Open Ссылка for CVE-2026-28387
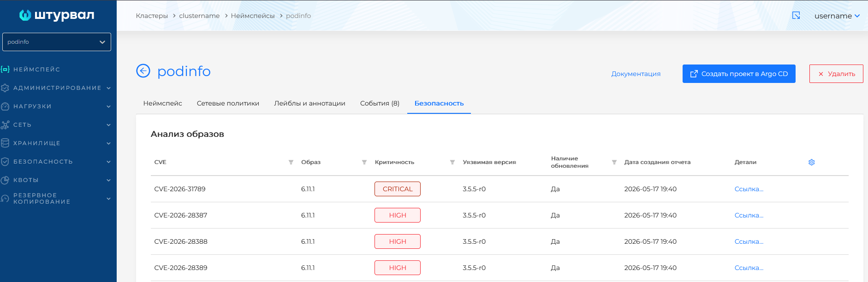The width and height of the screenshot is (868, 282). [x=749, y=215]
